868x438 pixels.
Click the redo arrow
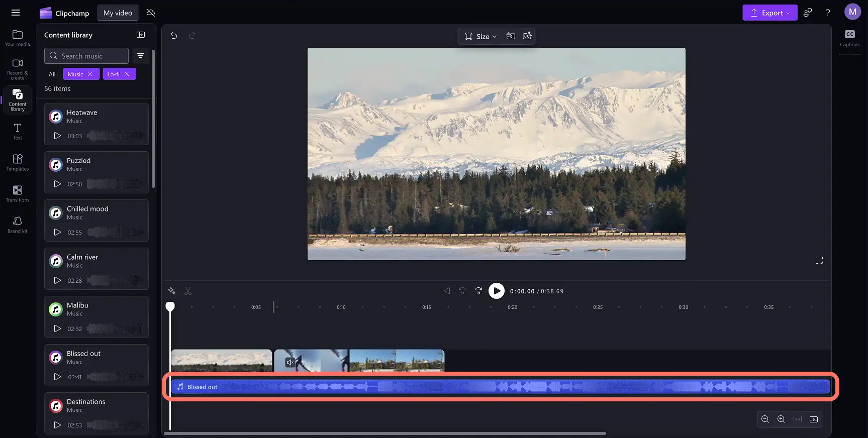[x=191, y=36]
